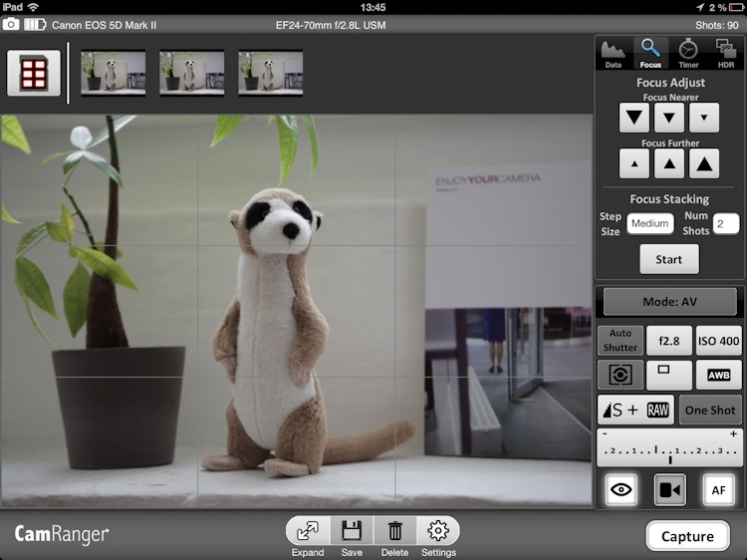Decrease exposure with the minus sign
Viewport: 747px width, 560px height.
tap(605, 433)
